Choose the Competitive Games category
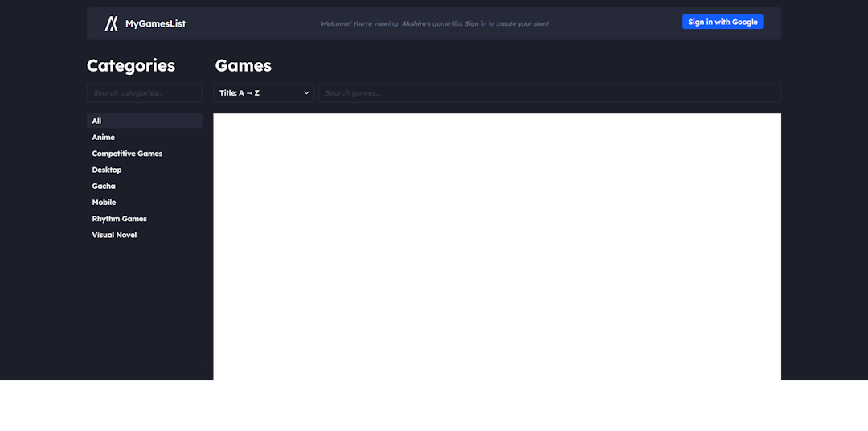Screen dimensions: 868x431 [127, 154]
